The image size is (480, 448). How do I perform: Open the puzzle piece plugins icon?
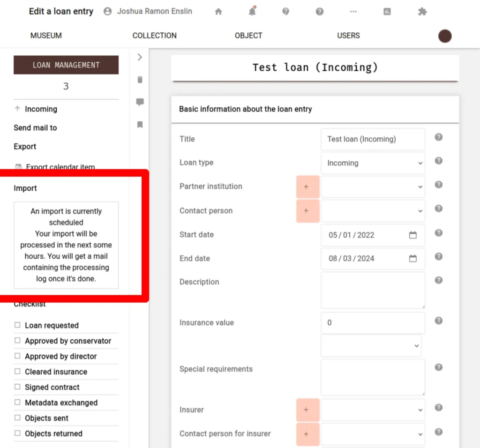(x=422, y=12)
